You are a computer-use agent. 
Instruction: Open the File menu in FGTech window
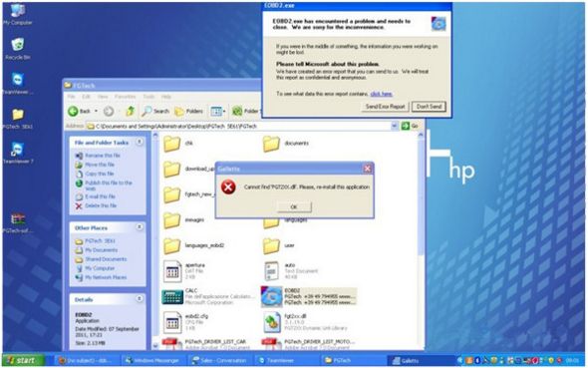coord(71,97)
